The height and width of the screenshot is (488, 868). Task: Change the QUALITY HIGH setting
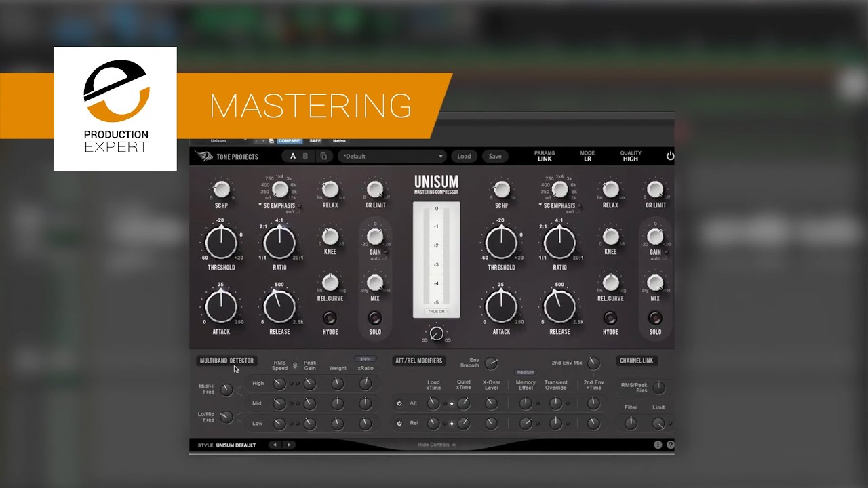coord(631,156)
